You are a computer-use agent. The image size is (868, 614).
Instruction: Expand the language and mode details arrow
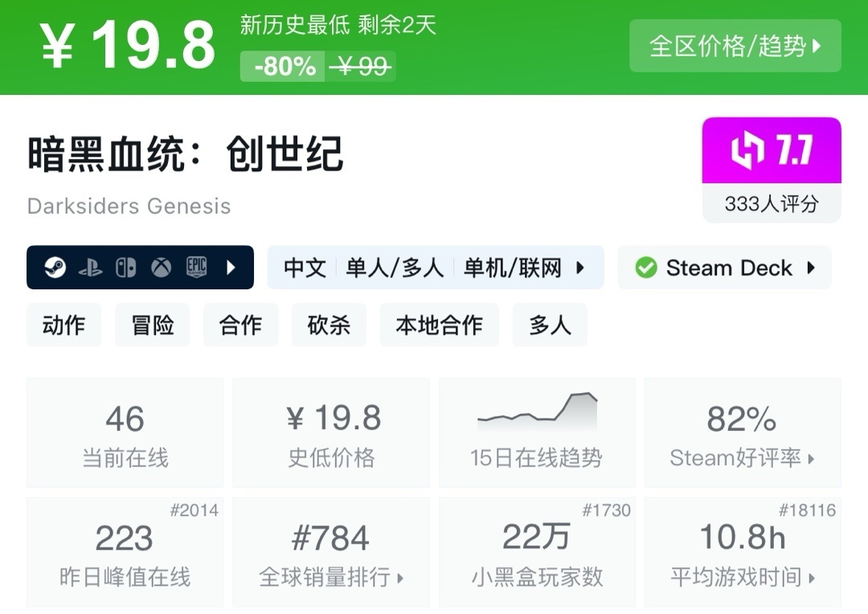(x=580, y=268)
